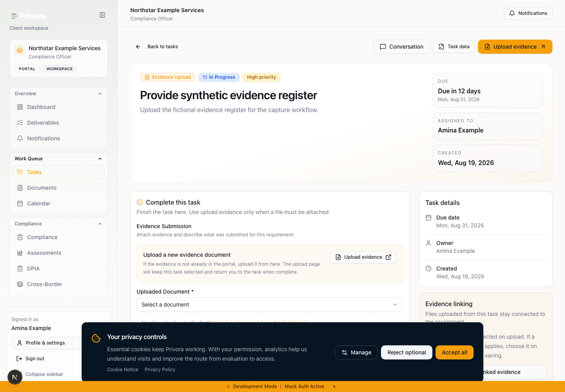This screenshot has height=392, width=565.
Task: Open Task data
Action: [x=454, y=47]
